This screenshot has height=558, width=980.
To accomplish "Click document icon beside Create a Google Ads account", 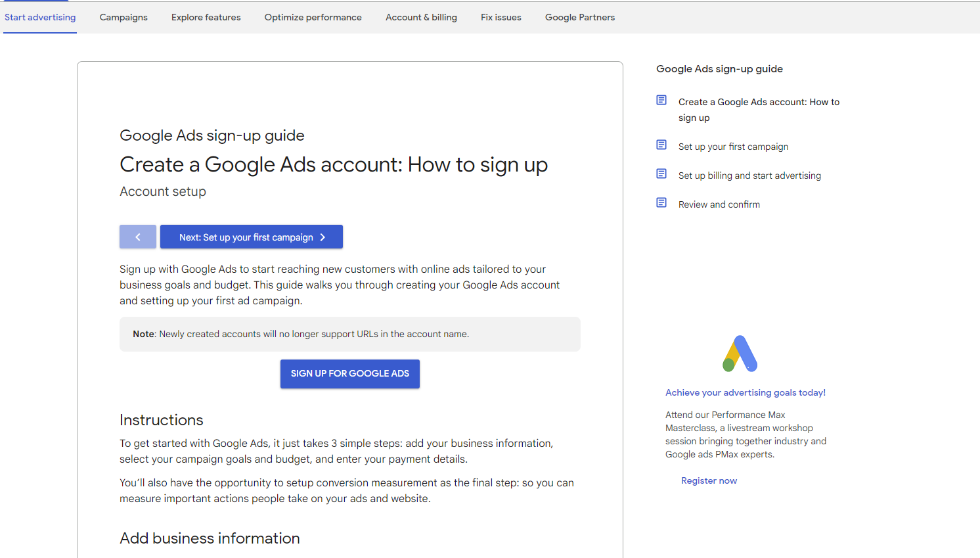I will point(661,100).
